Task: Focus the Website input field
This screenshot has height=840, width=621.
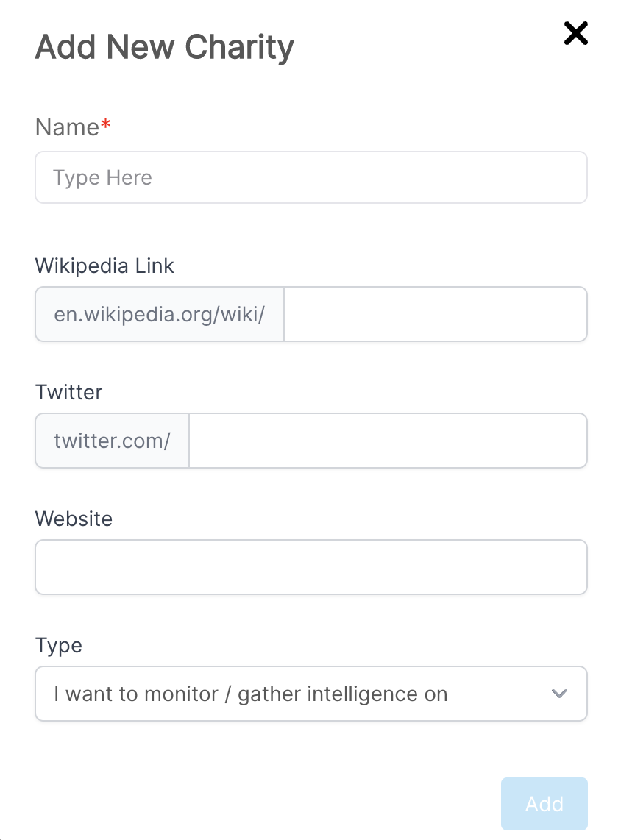Action: tap(310, 567)
